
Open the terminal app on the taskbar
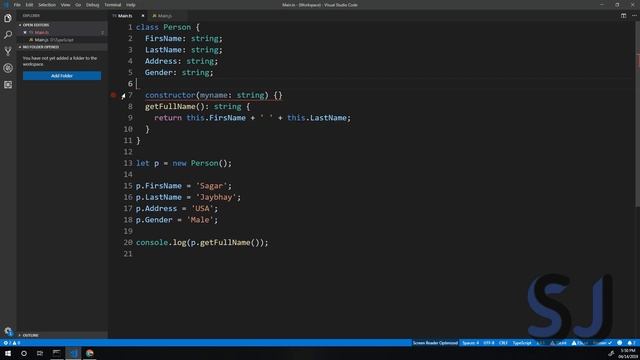coord(56,353)
